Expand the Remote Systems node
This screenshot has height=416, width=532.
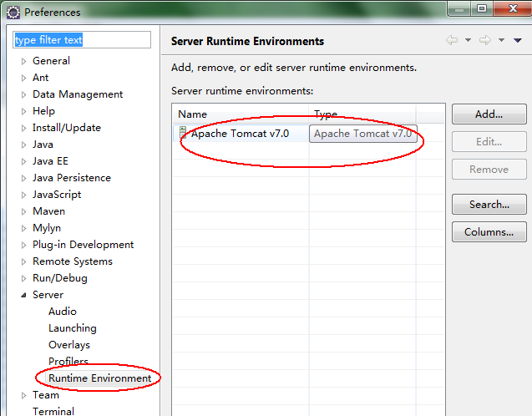(x=23, y=261)
